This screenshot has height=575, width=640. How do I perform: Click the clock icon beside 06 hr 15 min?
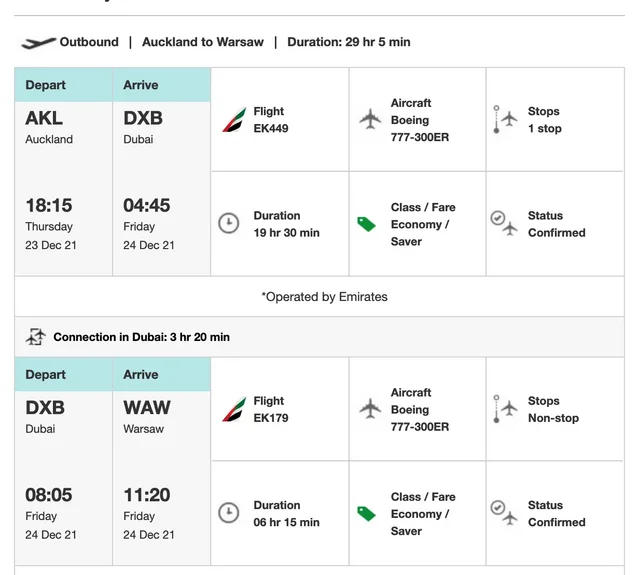tap(229, 513)
